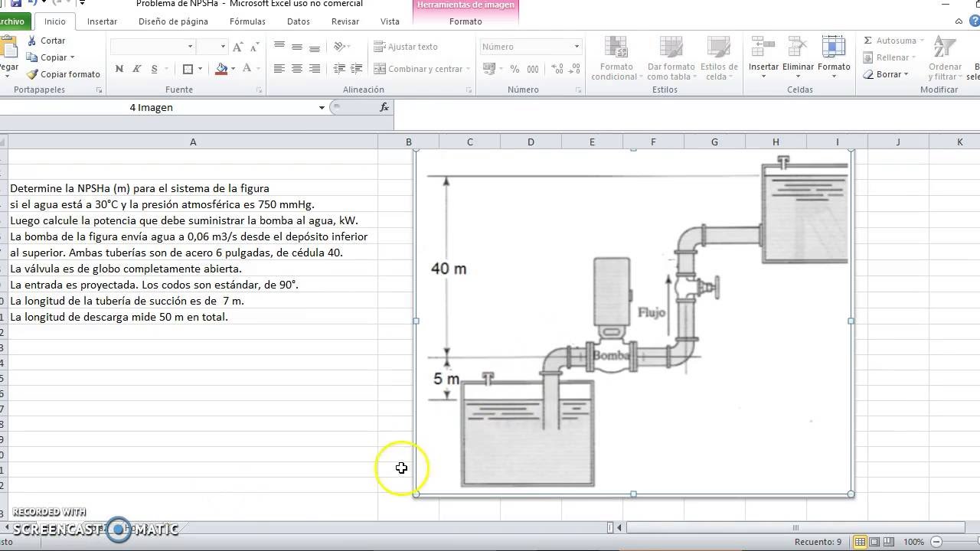
Task: Click the percent style icon
Action: tap(514, 69)
